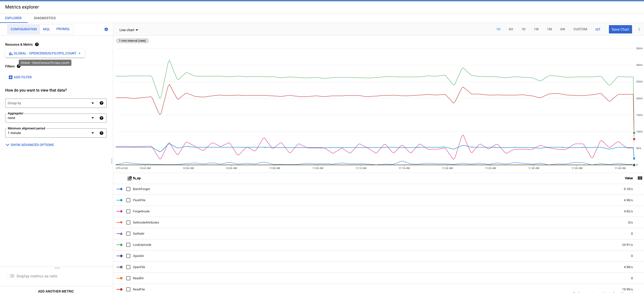
Task: Click the help icon next to Resource & Metric
Action: [x=37, y=44]
